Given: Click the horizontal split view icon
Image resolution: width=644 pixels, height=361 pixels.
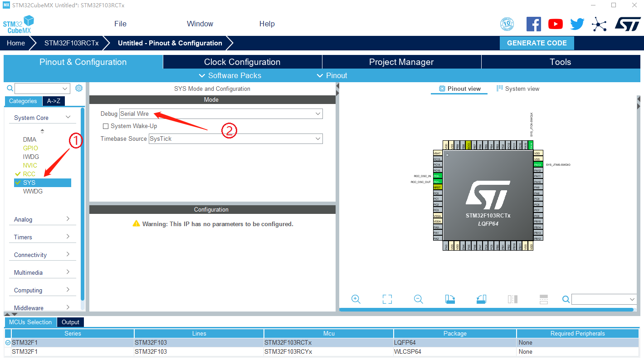Looking at the screenshot, I should click(544, 299).
